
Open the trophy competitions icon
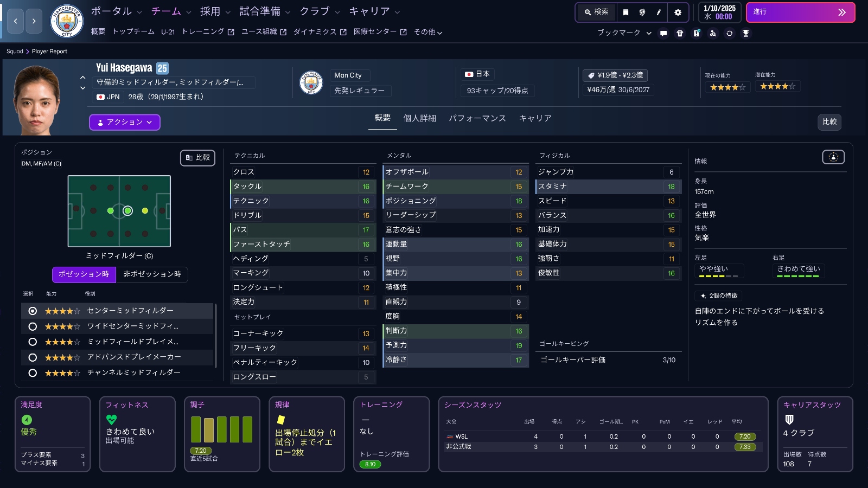tap(745, 33)
